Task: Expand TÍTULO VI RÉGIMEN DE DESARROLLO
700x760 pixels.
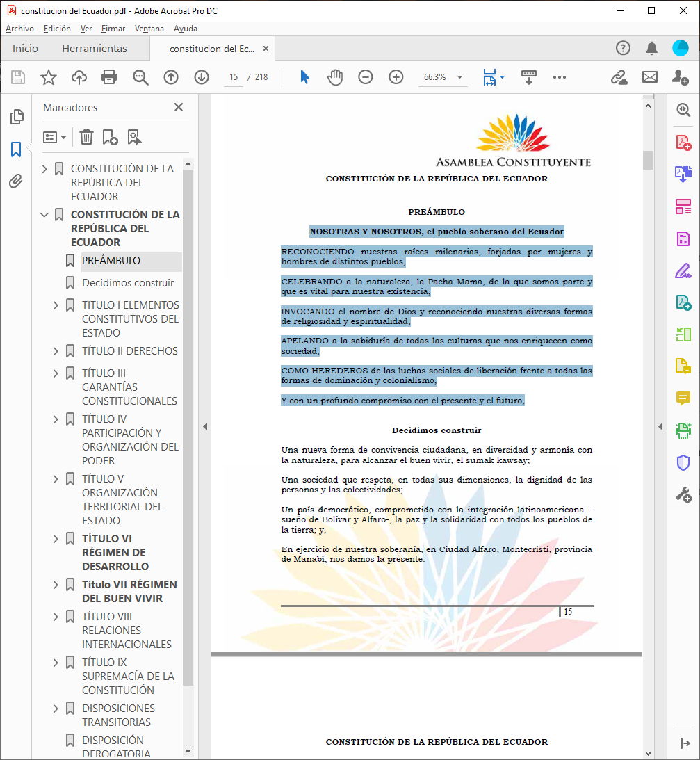Action: (x=56, y=539)
